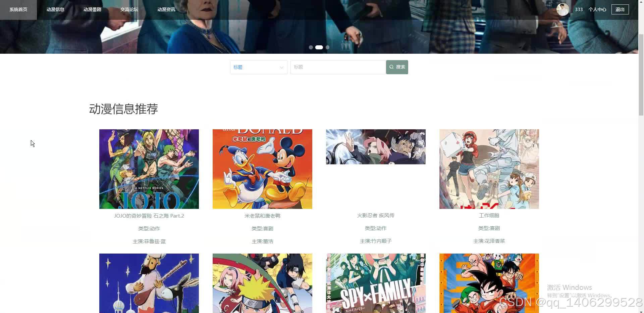Click the 工作细胞 title text
The height and width of the screenshot is (313, 644).
click(489, 215)
